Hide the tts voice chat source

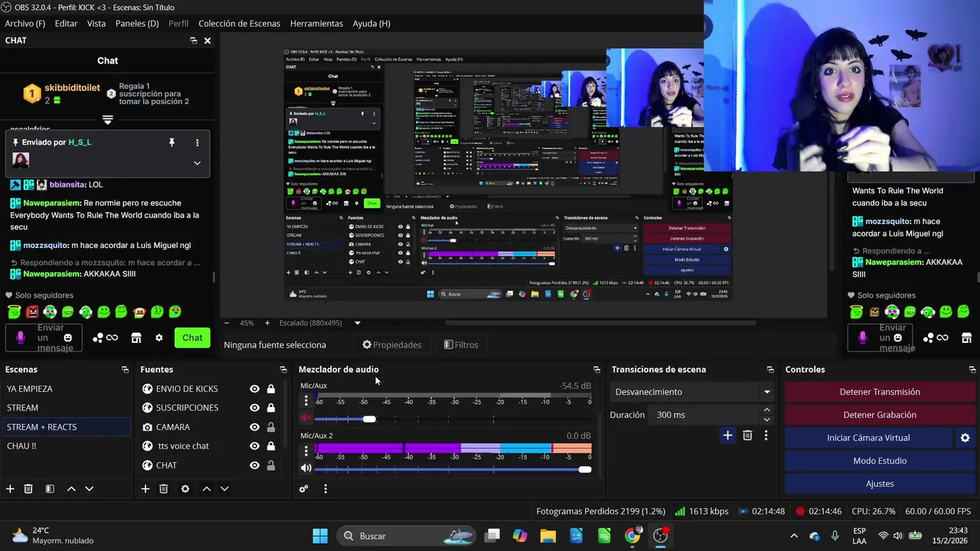pos(254,446)
